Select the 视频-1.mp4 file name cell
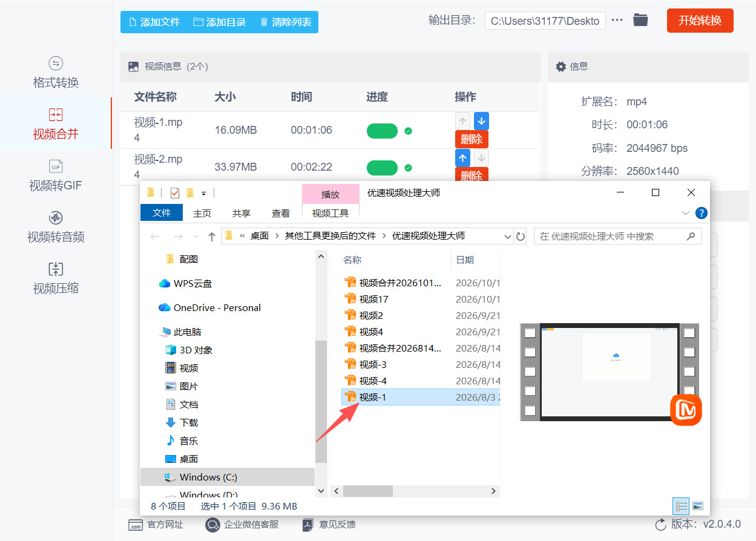The image size is (756, 541). (x=159, y=130)
